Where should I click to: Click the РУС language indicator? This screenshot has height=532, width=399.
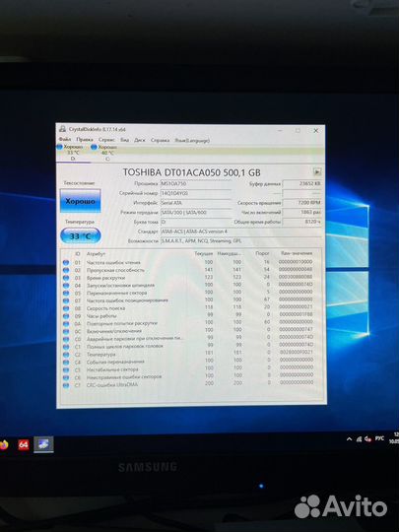379,438
